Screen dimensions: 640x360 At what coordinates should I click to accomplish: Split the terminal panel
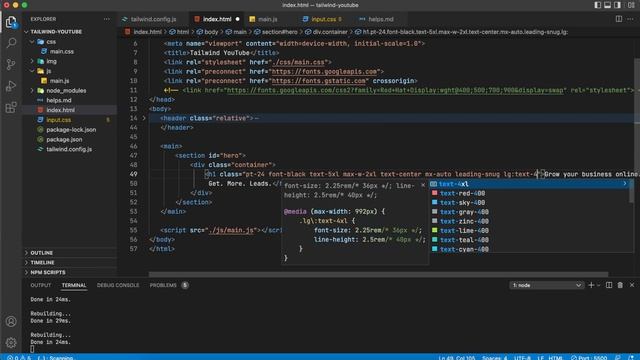tap(609, 285)
